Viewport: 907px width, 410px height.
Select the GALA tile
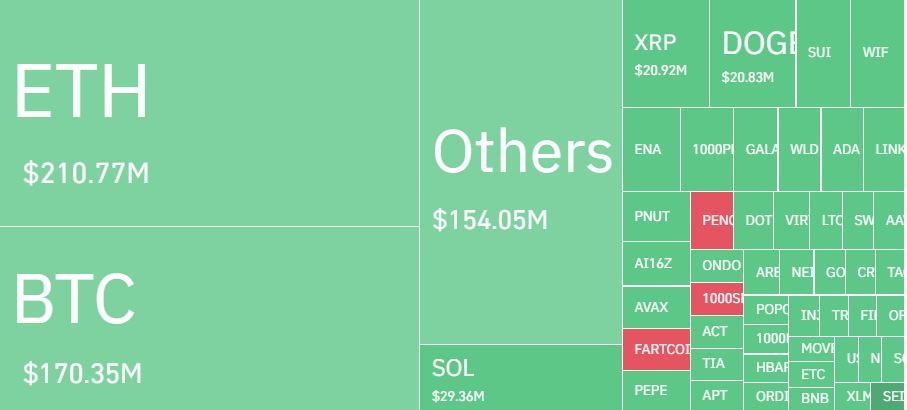click(756, 150)
